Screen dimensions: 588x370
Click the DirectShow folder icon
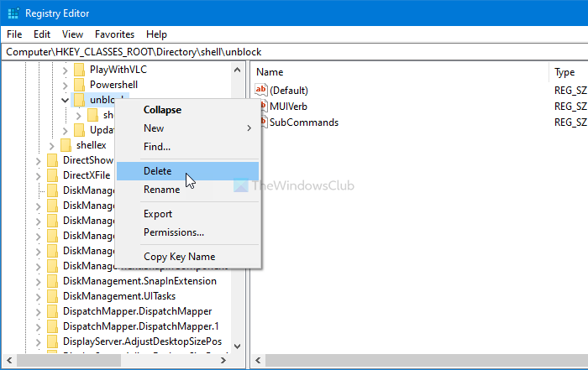coord(52,160)
